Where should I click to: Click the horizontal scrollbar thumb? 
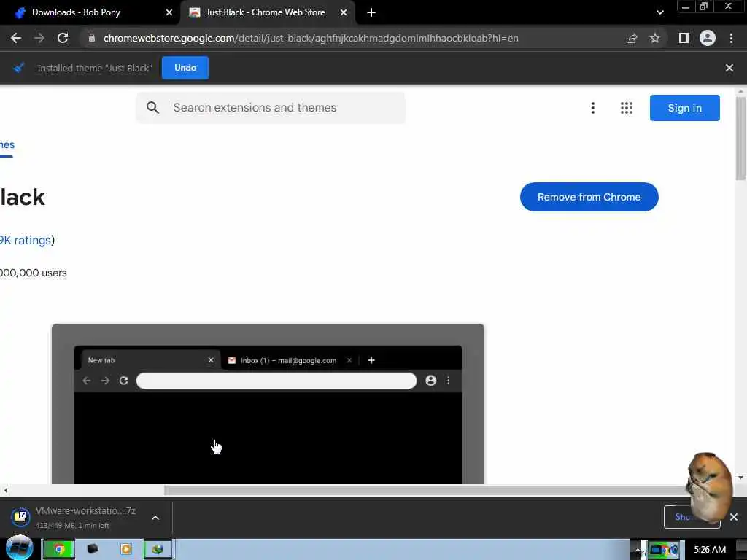426,490
